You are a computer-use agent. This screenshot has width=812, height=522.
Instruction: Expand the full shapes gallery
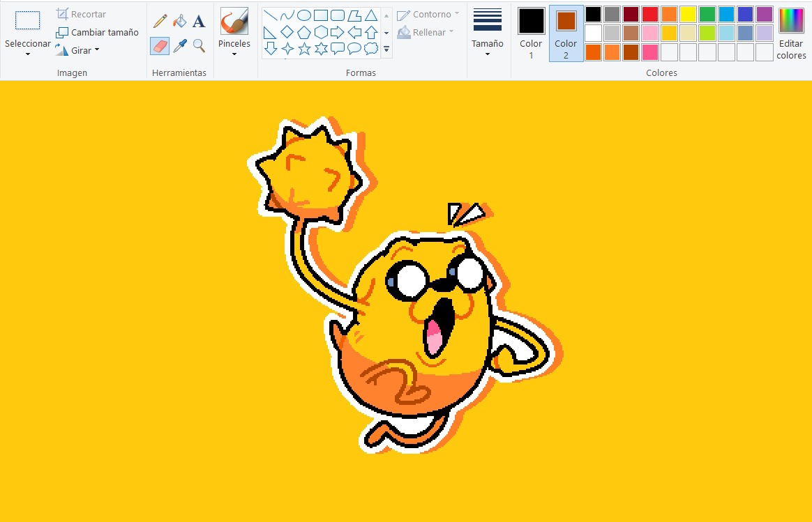(386, 49)
